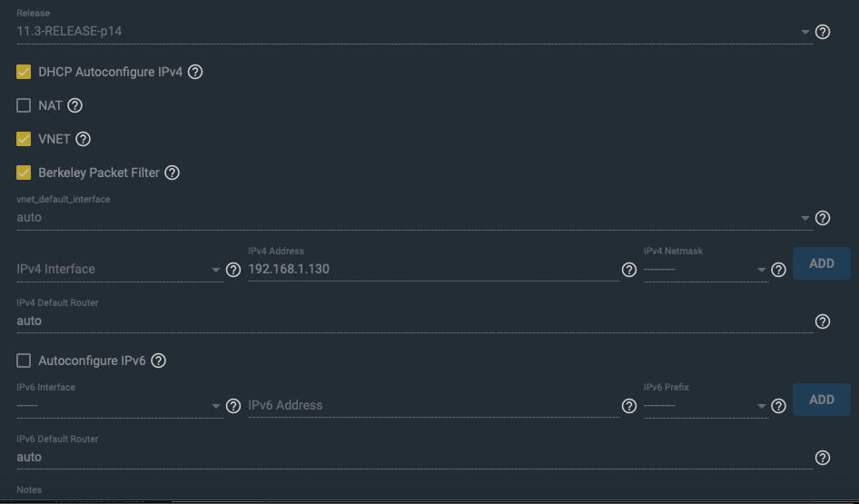
Task: Enable Autoconfigure IPv6 checkbox
Action: [x=24, y=361]
